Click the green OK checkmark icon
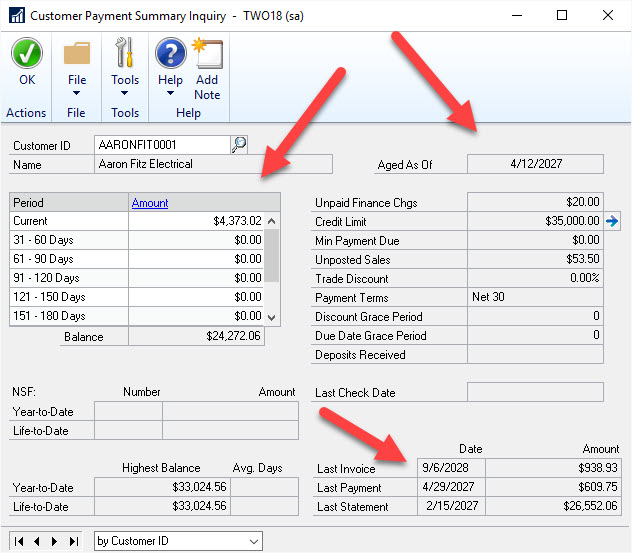The height and width of the screenshot is (553, 632). coord(26,54)
